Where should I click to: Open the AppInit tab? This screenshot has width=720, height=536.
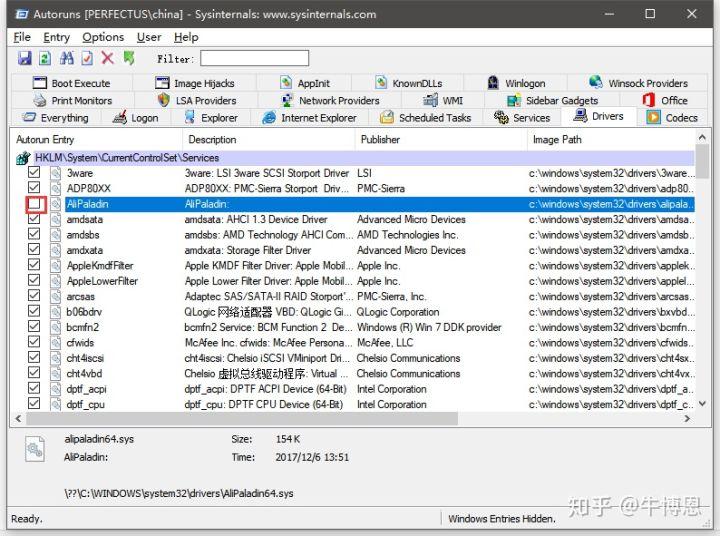pyautogui.click(x=305, y=83)
